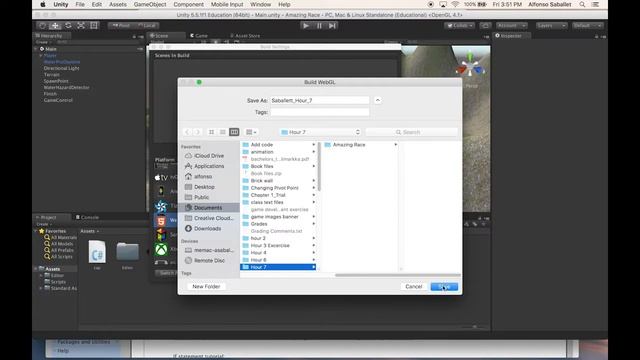Image resolution: width=640 pixels, height=360 pixels.
Task: Select the highlighted Hour 7 folder row
Action: coord(278,267)
